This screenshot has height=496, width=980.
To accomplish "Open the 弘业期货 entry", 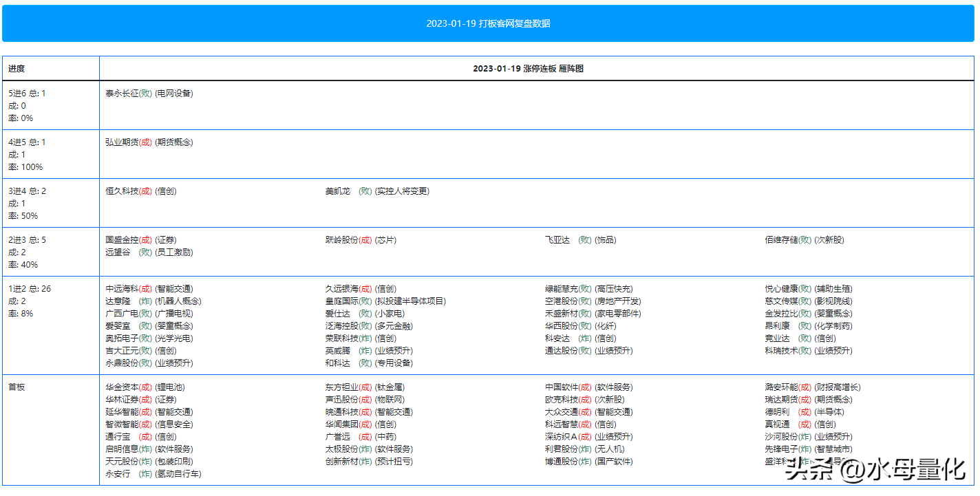I will click(x=122, y=142).
